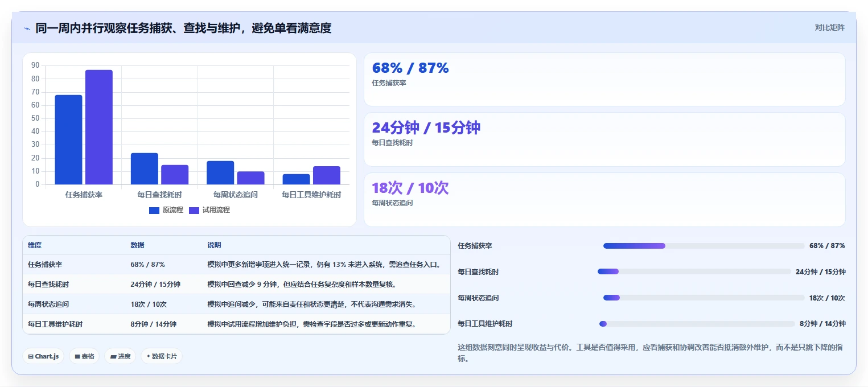Click the summary paragraph about 收益与代价
Image resolution: width=868 pixels, height=387 pixels.
tap(651, 353)
